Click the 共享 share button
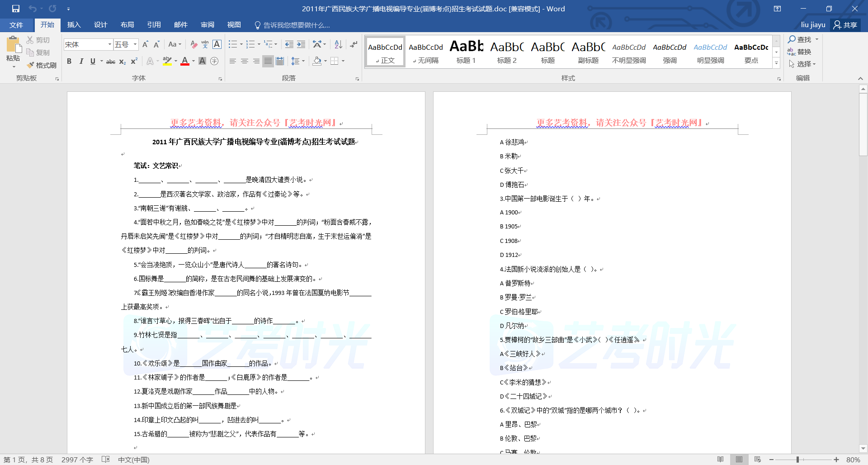Image resolution: width=868 pixels, height=465 pixels. pyautogui.click(x=845, y=25)
